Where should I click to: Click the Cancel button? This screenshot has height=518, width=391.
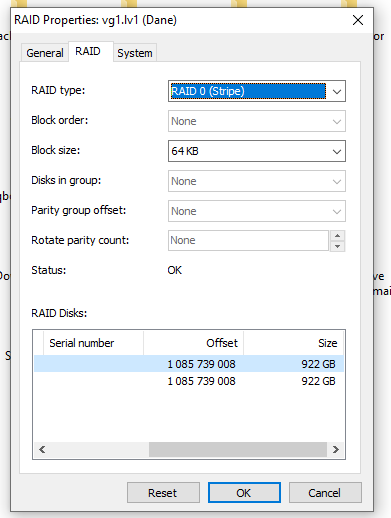[325, 492]
